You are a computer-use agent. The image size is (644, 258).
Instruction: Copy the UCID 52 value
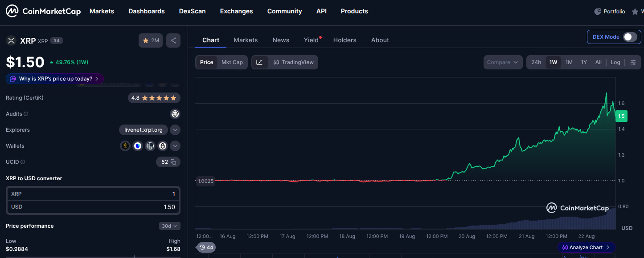(173, 162)
